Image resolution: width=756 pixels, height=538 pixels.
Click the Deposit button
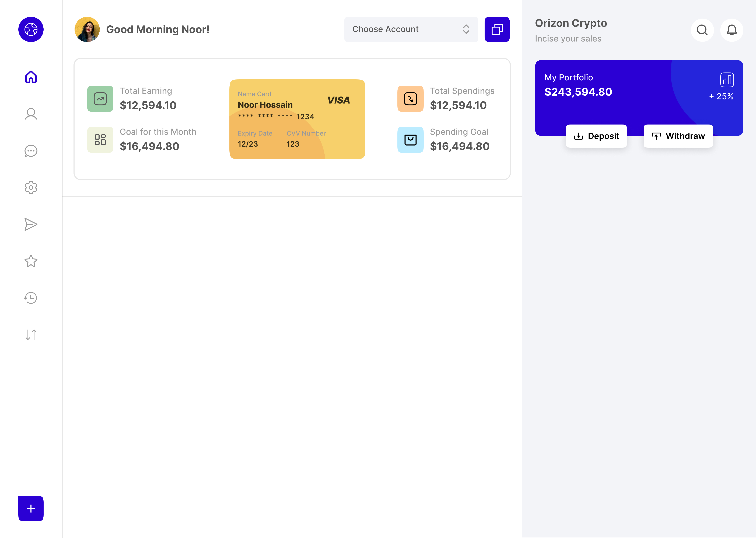click(x=596, y=136)
